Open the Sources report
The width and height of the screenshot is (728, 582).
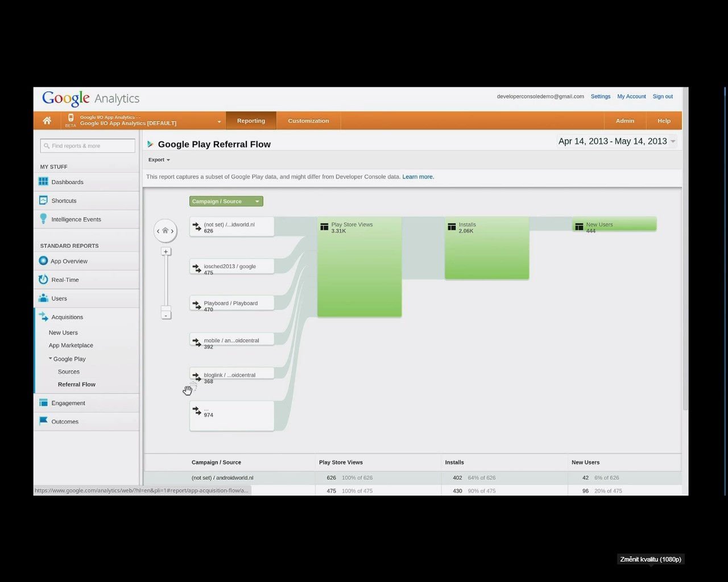click(x=69, y=372)
